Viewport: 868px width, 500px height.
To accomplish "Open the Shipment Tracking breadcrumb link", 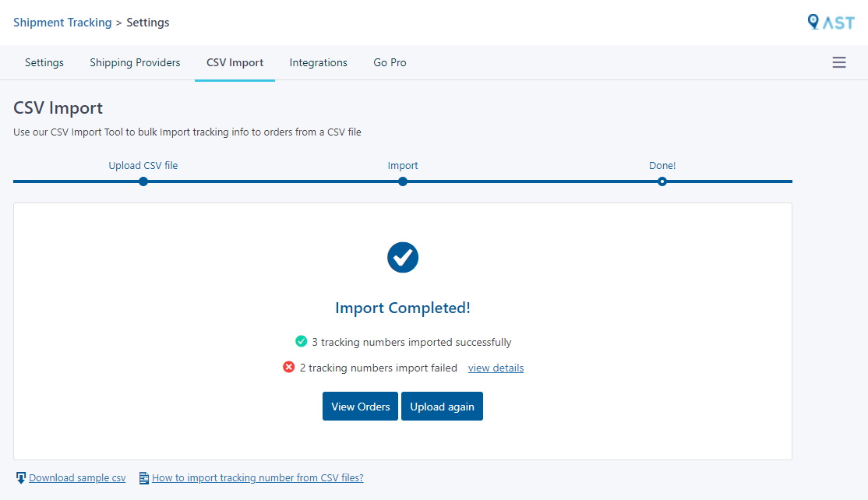I will [x=62, y=23].
